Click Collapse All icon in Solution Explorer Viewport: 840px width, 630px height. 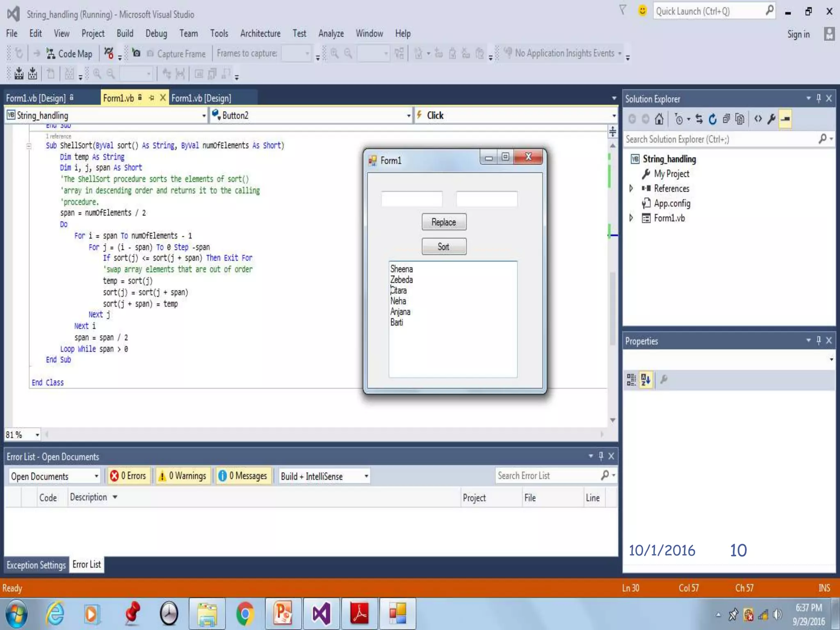726,119
